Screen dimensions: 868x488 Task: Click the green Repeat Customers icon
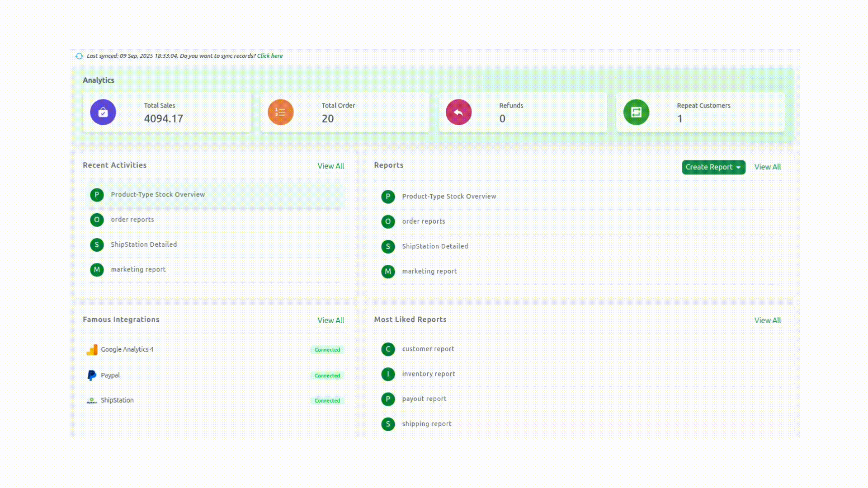pos(636,112)
